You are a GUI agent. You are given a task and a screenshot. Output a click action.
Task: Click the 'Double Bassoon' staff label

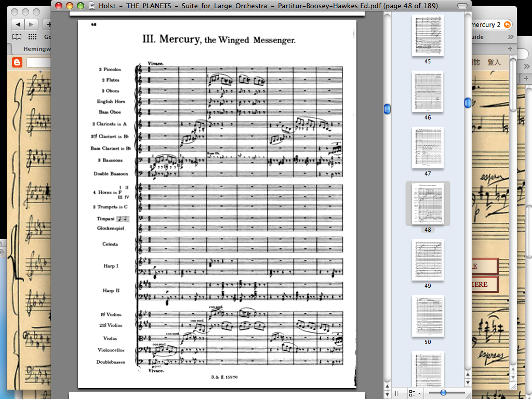(111, 174)
